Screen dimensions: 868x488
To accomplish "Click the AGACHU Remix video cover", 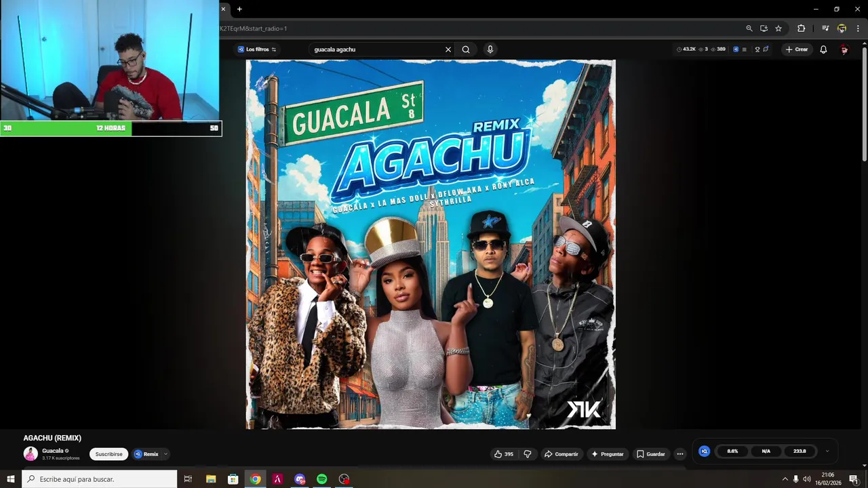I will tap(431, 244).
